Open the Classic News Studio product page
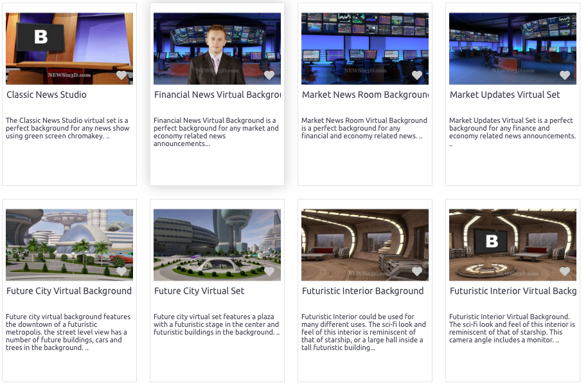588x388 pixels. [46, 95]
